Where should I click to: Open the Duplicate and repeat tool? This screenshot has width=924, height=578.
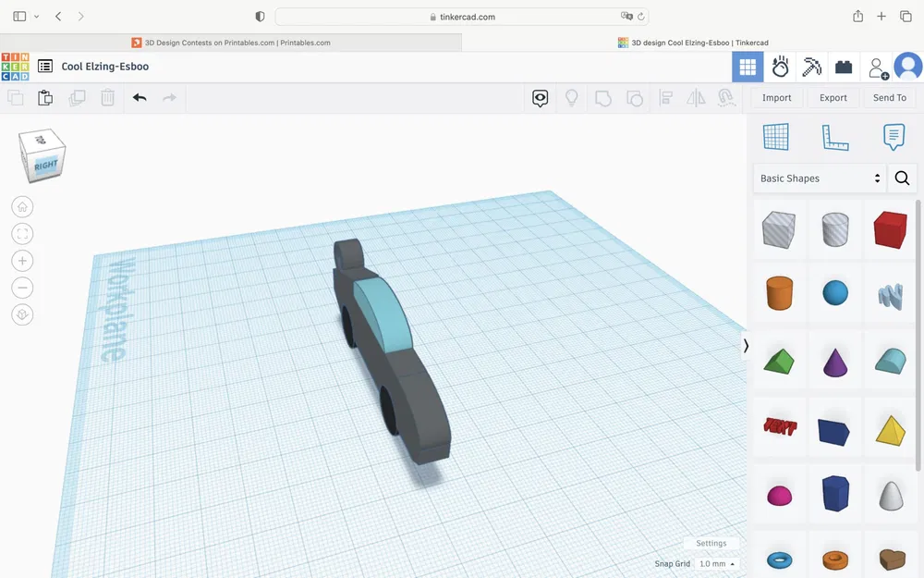click(78, 97)
